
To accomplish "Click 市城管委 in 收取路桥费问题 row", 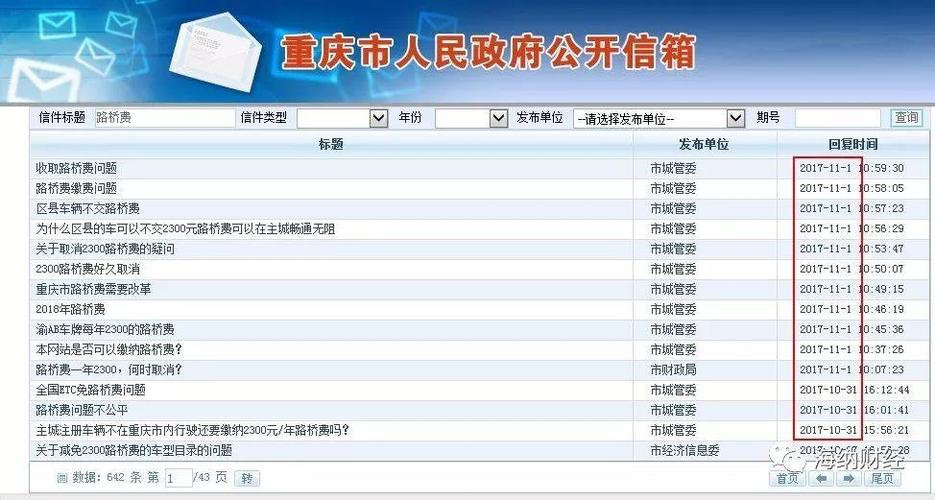I will click(673, 169).
